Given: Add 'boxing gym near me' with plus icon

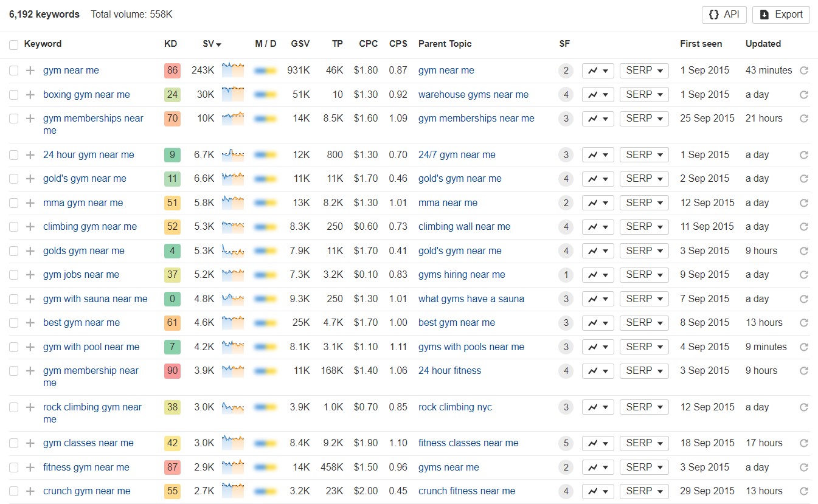Looking at the screenshot, I should click(x=30, y=95).
